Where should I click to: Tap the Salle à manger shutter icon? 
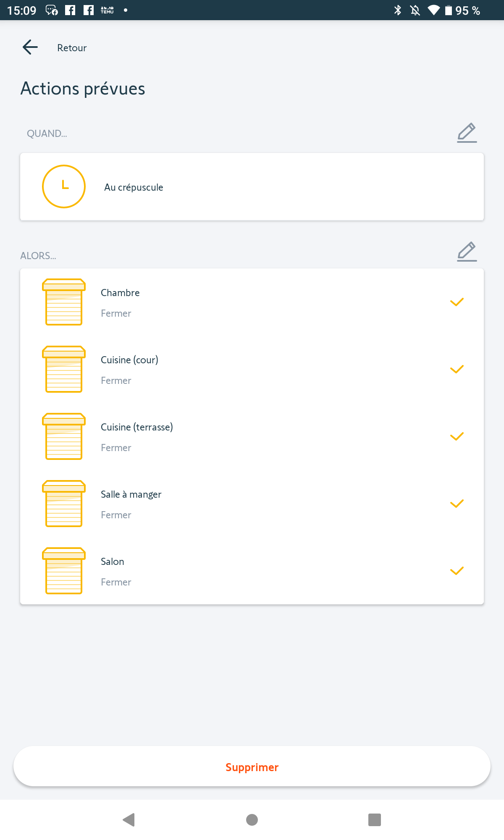click(64, 504)
